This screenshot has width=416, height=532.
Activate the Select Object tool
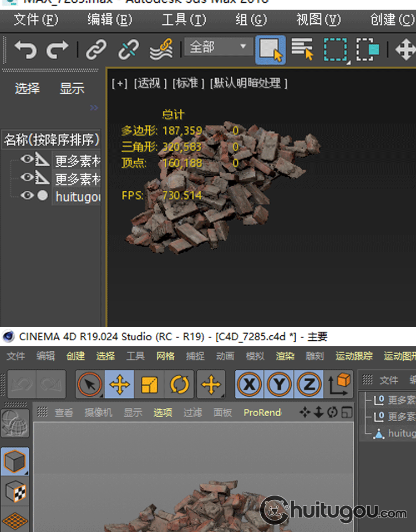coord(270,50)
